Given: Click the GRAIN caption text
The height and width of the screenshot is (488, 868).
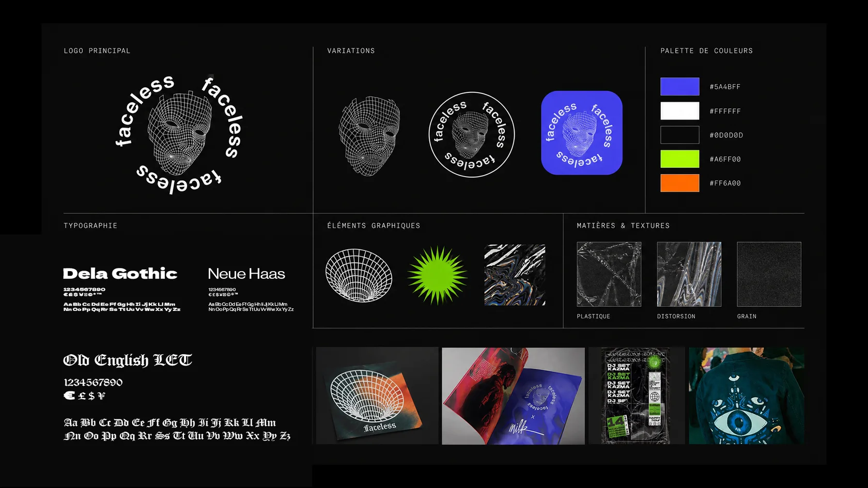Looking at the screenshot, I should click(747, 317).
